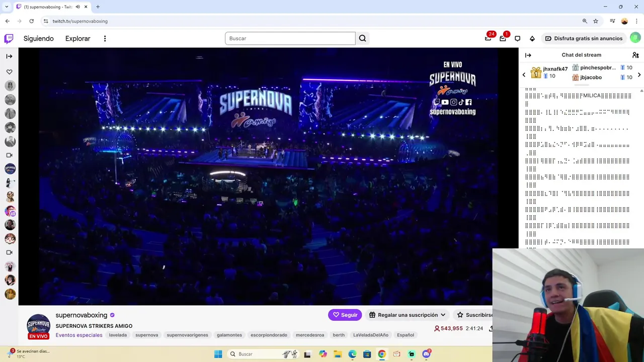The width and height of the screenshot is (644, 362).
Task: Select the lavelada tag
Action: [118, 335]
